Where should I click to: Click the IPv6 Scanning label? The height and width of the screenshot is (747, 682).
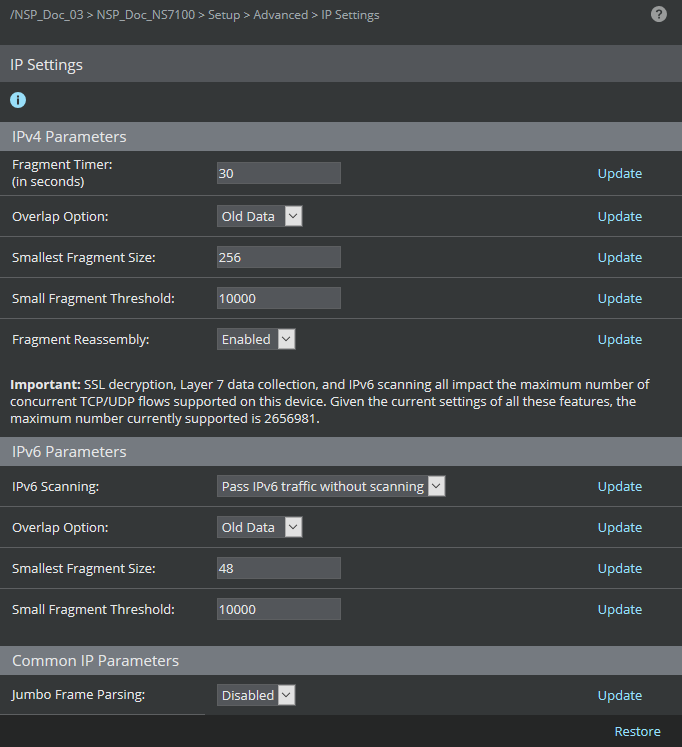pyautogui.click(x=55, y=486)
